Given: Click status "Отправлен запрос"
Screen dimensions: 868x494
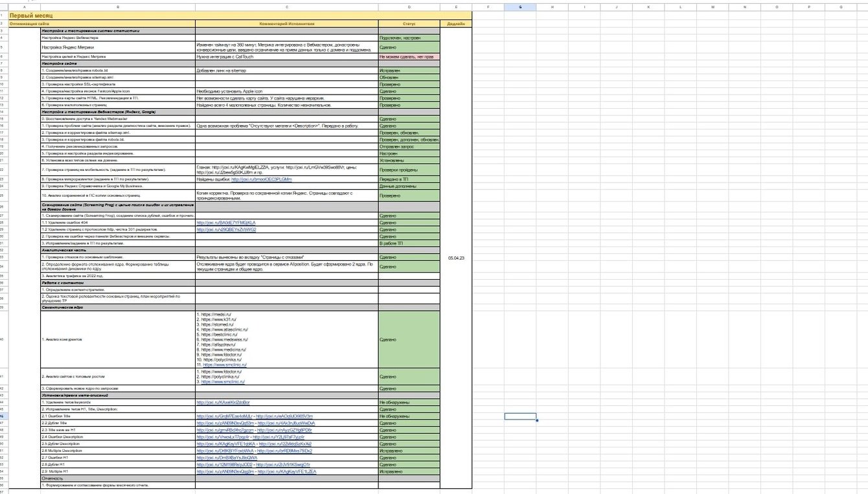Looking at the screenshot, I should coord(409,146).
